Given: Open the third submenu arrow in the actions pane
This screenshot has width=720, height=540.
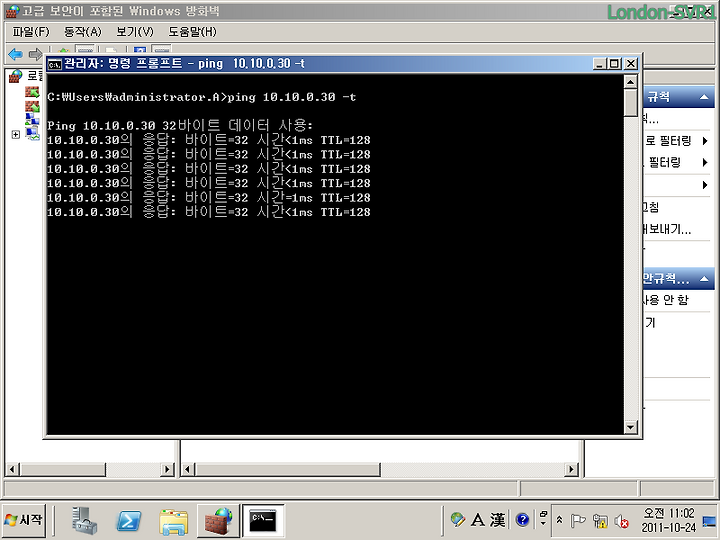Looking at the screenshot, I should (x=705, y=185).
